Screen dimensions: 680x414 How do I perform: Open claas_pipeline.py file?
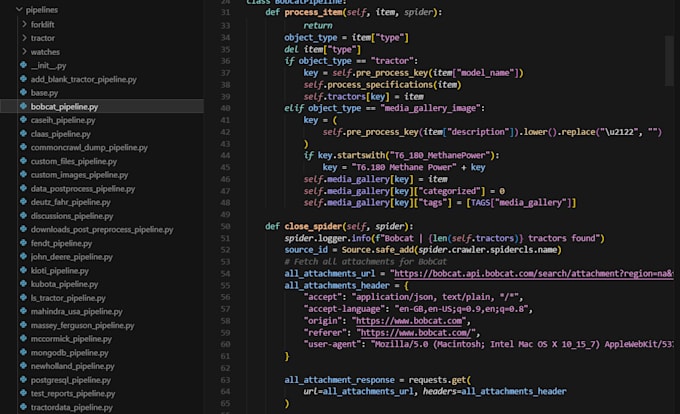pyautogui.click(x=61, y=134)
